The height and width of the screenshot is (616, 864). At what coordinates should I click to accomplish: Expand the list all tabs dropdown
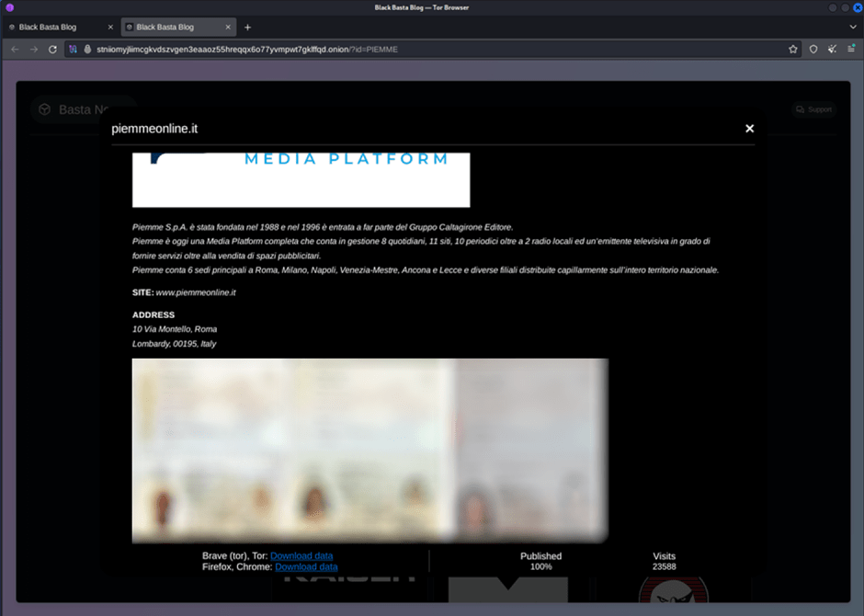click(x=851, y=28)
